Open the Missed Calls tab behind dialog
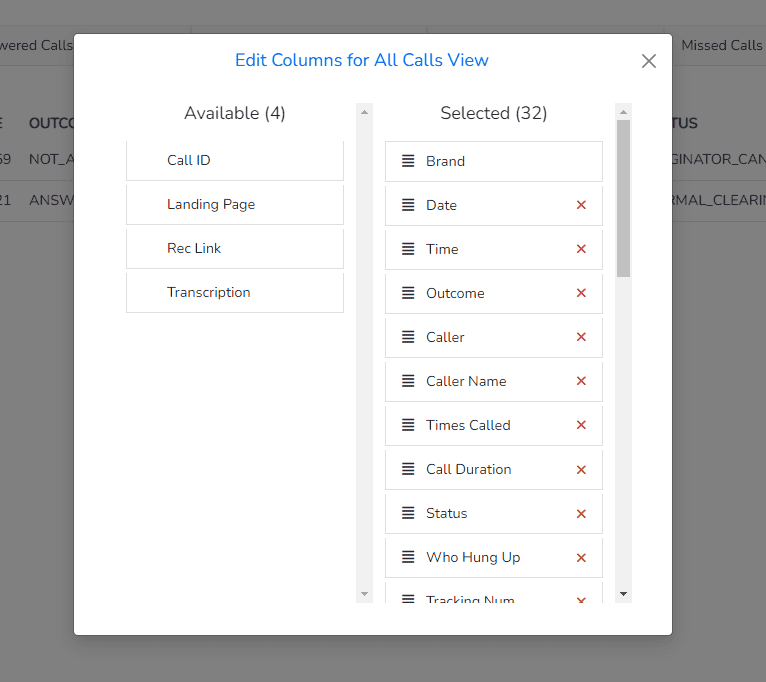 [722, 45]
